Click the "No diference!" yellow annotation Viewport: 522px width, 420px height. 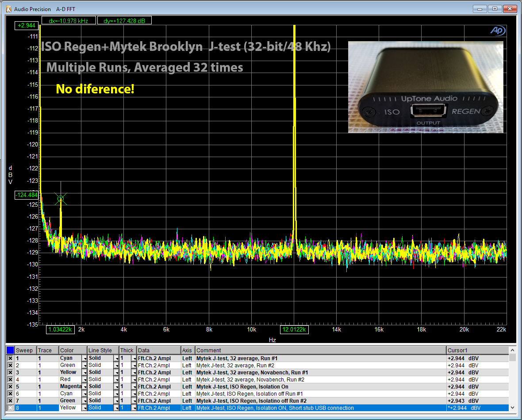tap(95, 89)
